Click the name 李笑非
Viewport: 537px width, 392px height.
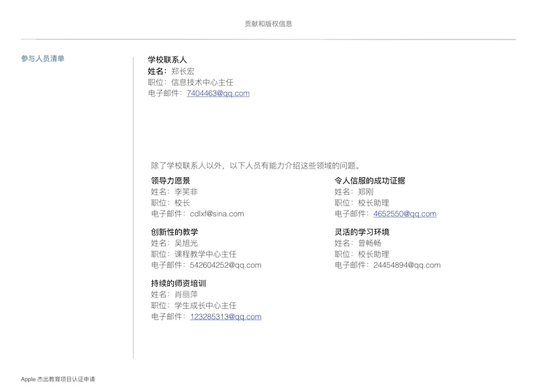(x=187, y=191)
